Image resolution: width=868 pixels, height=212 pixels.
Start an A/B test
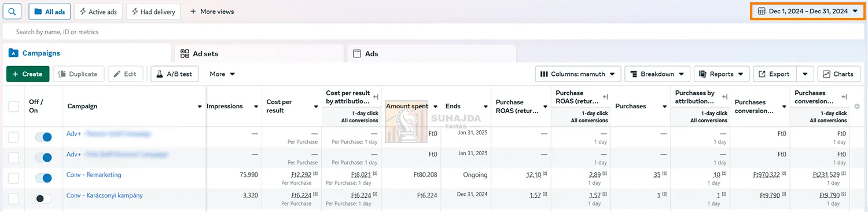[175, 74]
